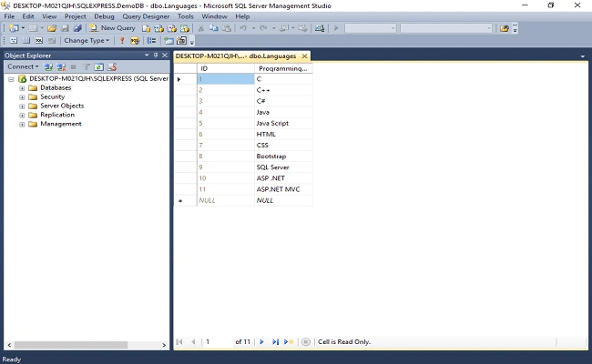Open the Query Designer menu
This screenshot has width=592, height=364.
point(146,16)
